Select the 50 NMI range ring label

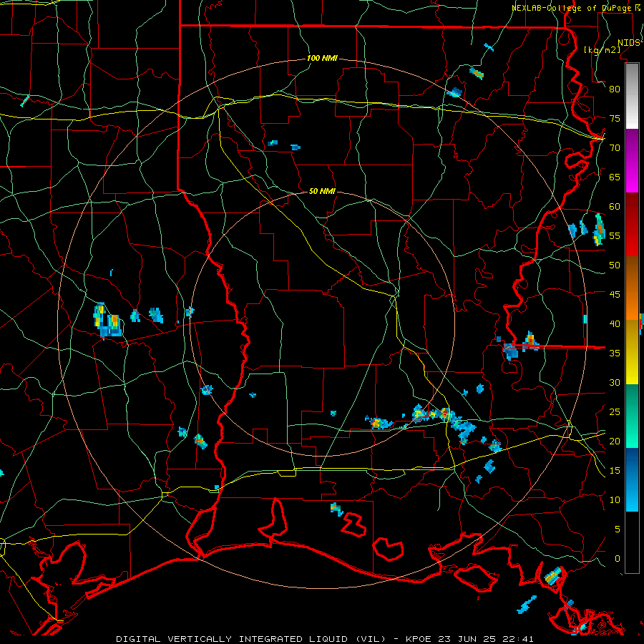pyautogui.click(x=322, y=191)
